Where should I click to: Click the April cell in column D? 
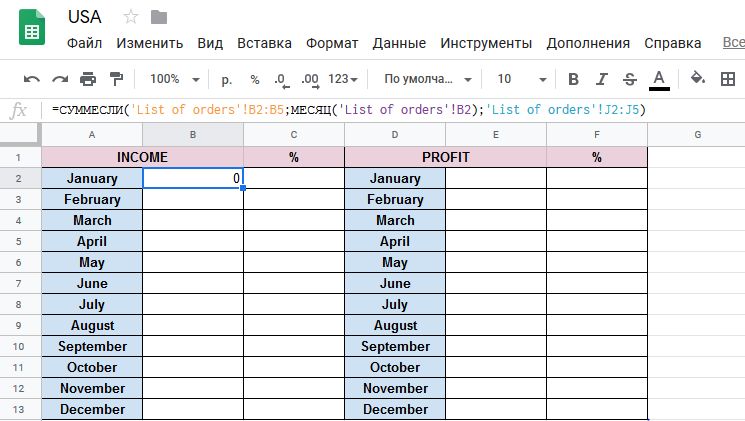tap(395, 241)
